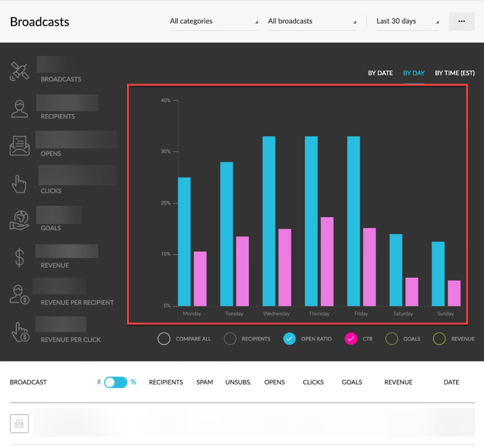Click the Broadcasts satellite icon
This screenshot has width=484, height=448.
[19, 71]
